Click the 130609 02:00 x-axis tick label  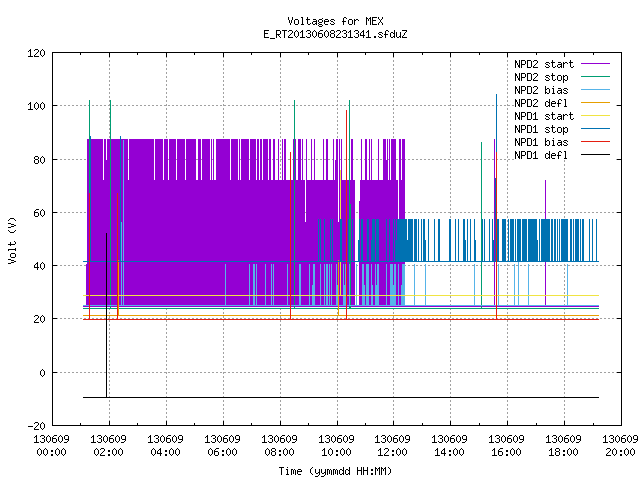tap(109, 446)
